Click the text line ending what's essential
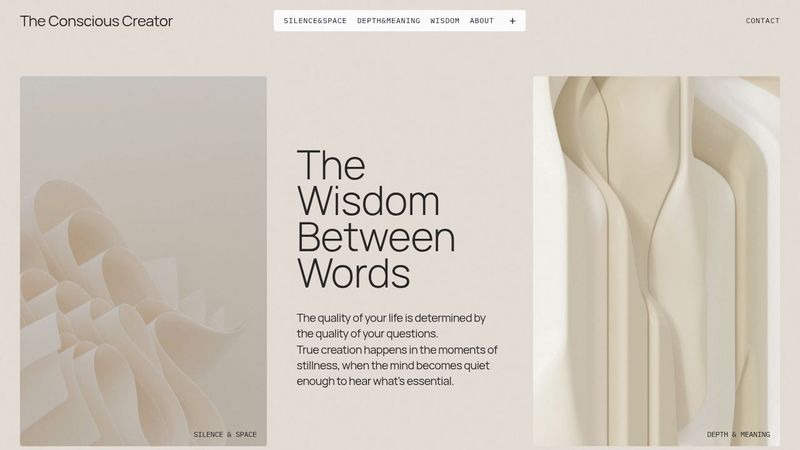The image size is (800, 450). 375,381
